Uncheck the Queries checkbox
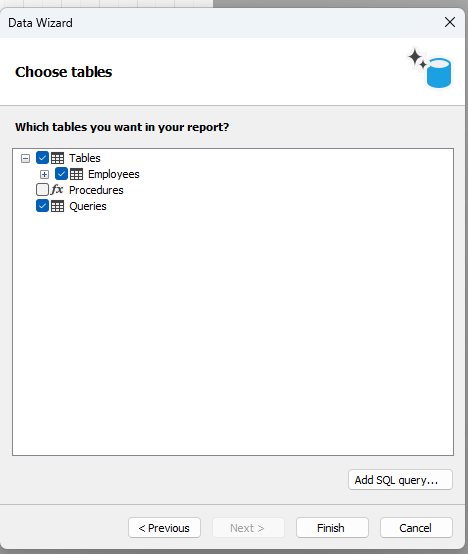This screenshot has width=468, height=554. pos(42,206)
